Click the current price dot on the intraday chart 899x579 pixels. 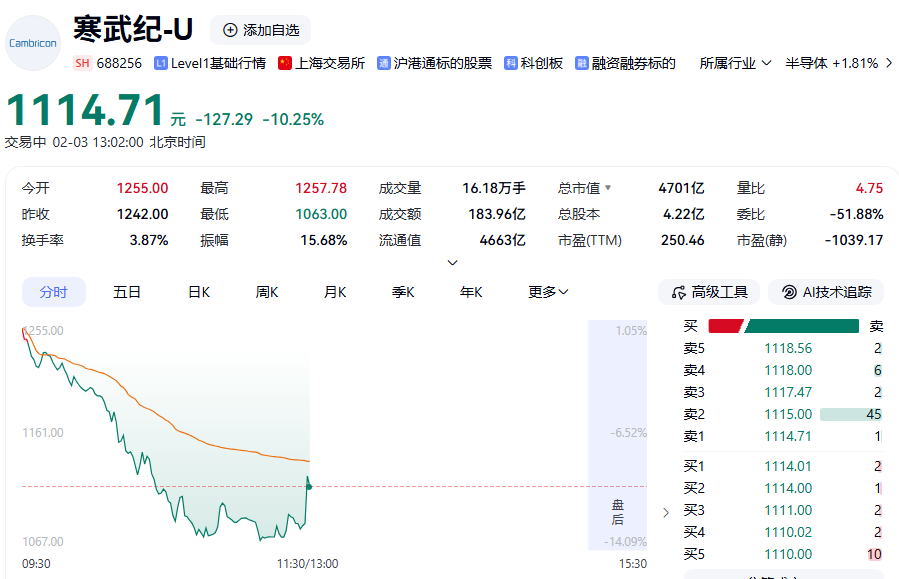(x=309, y=486)
